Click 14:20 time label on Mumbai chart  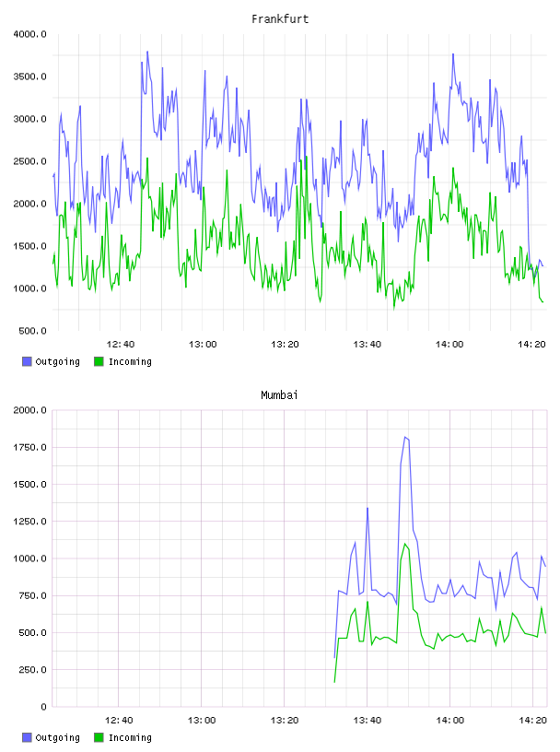coord(532,721)
